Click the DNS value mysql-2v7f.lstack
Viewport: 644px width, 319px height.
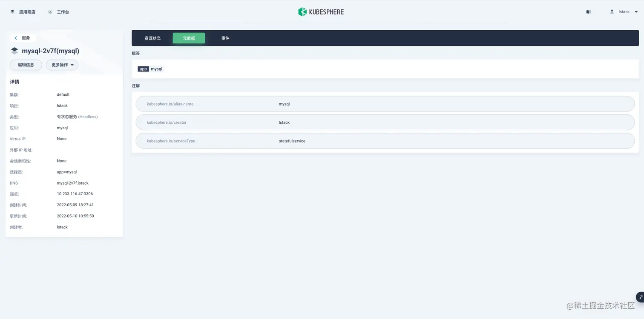pyautogui.click(x=73, y=183)
